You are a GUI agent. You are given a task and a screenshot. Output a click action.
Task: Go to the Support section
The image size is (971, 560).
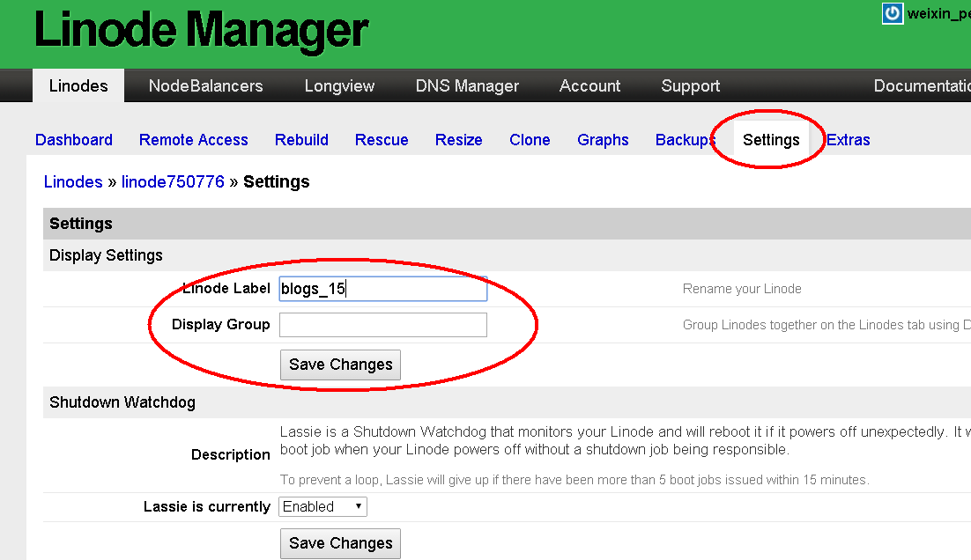(x=690, y=85)
